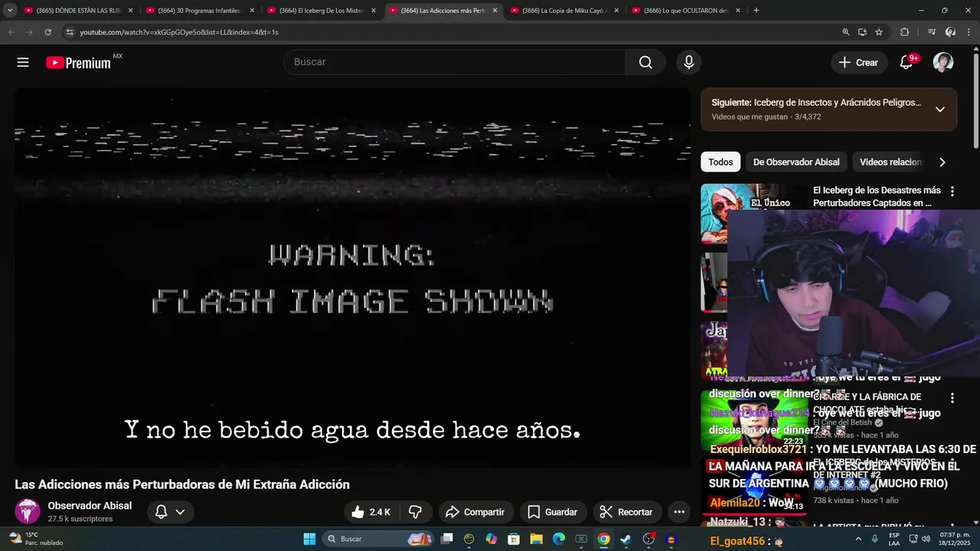Click the Compartir share button
This screenshot has width=980, height=551.
click(x=475, y=512)
